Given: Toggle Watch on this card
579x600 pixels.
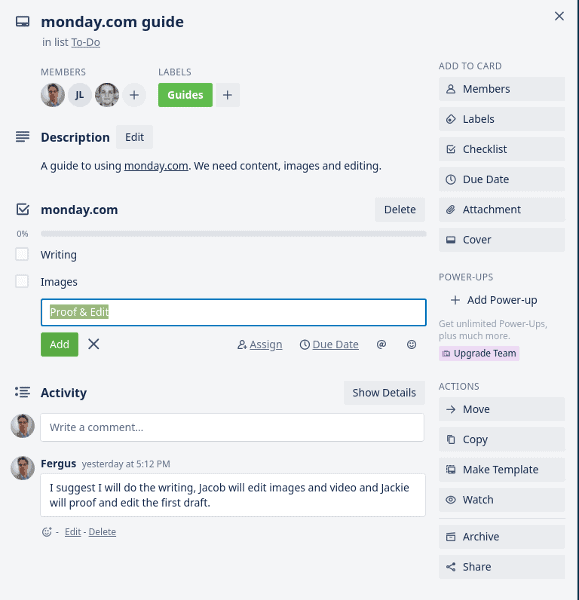Looking at the screenshot, I should (x=502, y=500).
